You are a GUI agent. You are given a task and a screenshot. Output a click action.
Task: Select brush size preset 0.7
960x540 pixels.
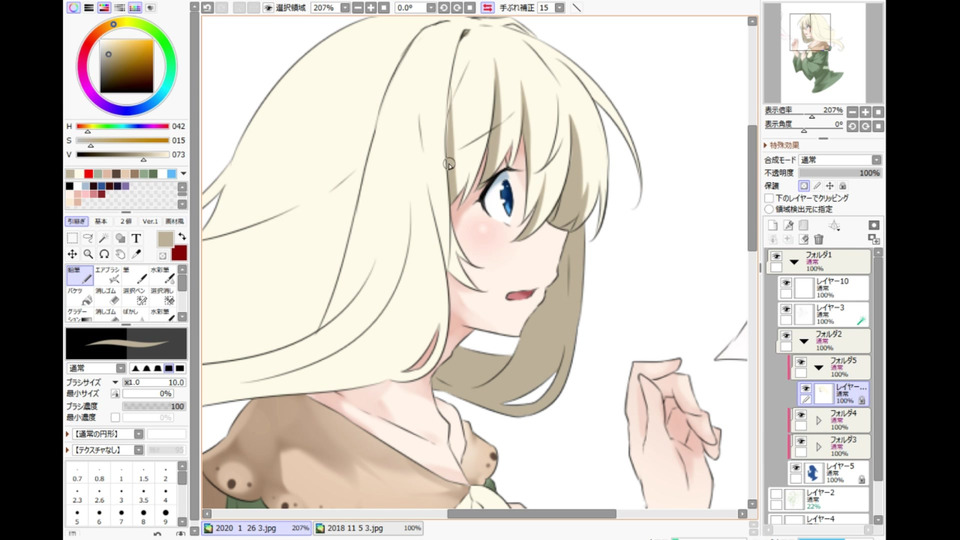(x=77, y=475)
